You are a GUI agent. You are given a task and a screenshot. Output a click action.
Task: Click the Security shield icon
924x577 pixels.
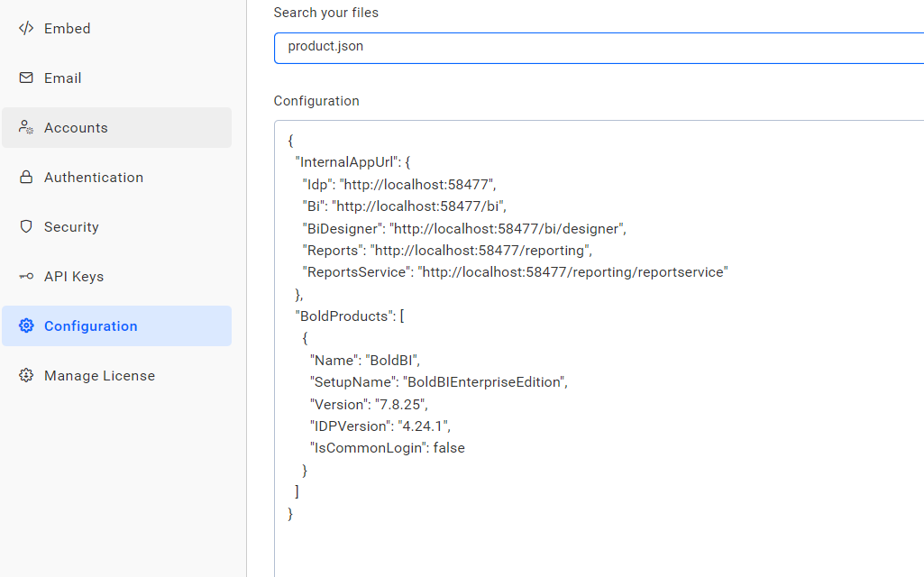26,227
